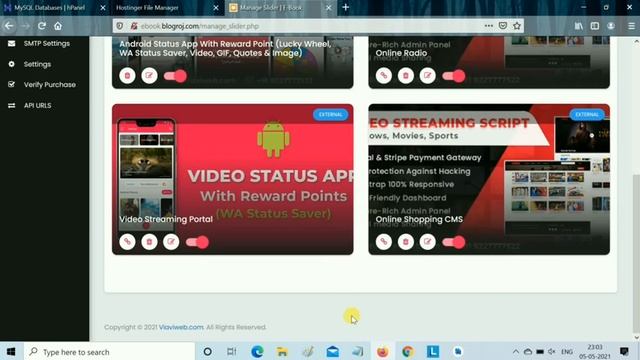Click the Windows taskbar search box
This screenshot has width=640, height=360.
coord(109,351)
